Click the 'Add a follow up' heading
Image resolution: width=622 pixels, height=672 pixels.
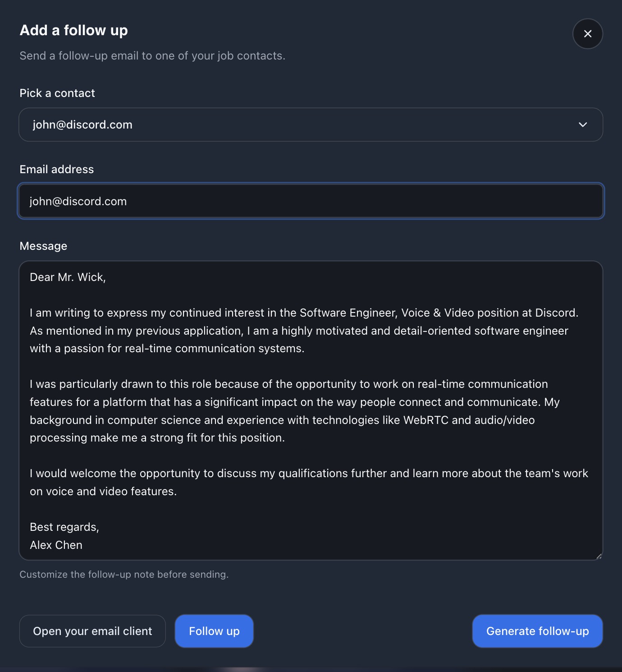(x=74, y=30)
